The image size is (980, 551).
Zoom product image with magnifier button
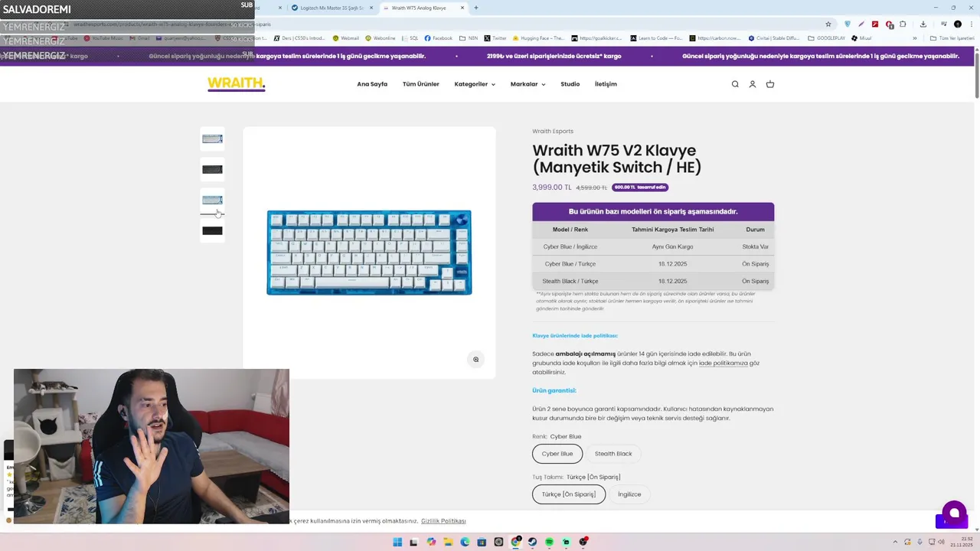475,359
